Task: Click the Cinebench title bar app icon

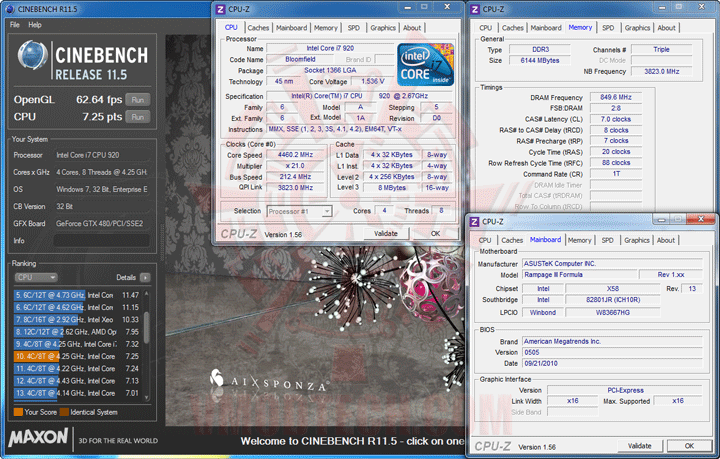Action: tap(10, 9)
